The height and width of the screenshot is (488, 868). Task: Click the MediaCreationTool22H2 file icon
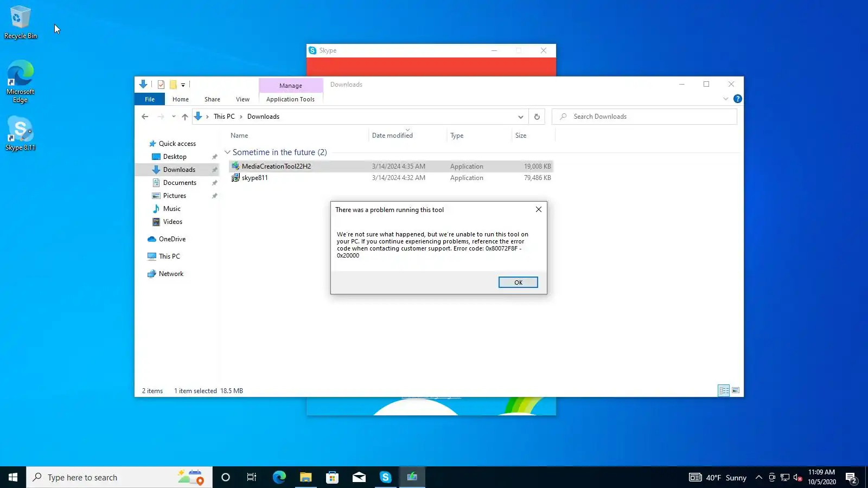(235, 166)
